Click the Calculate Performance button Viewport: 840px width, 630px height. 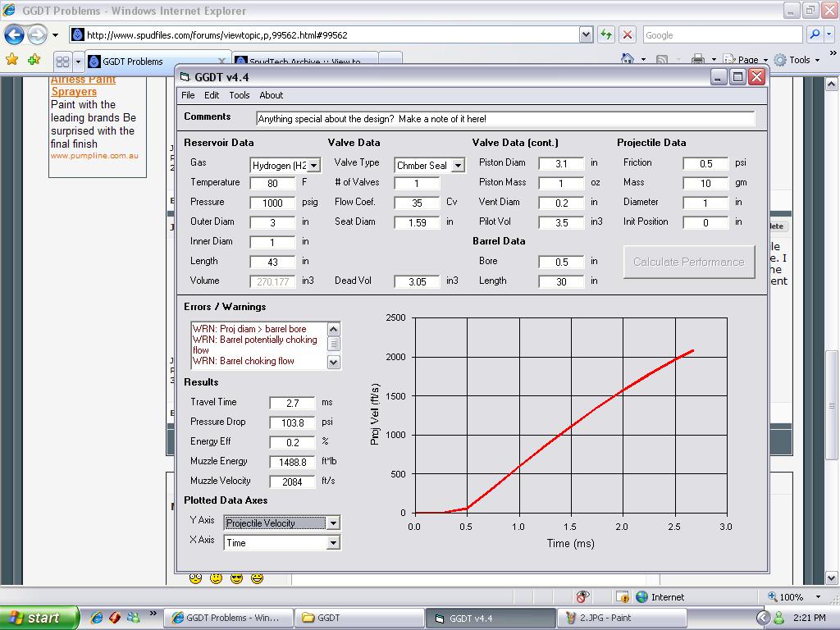tap(689, 262)
